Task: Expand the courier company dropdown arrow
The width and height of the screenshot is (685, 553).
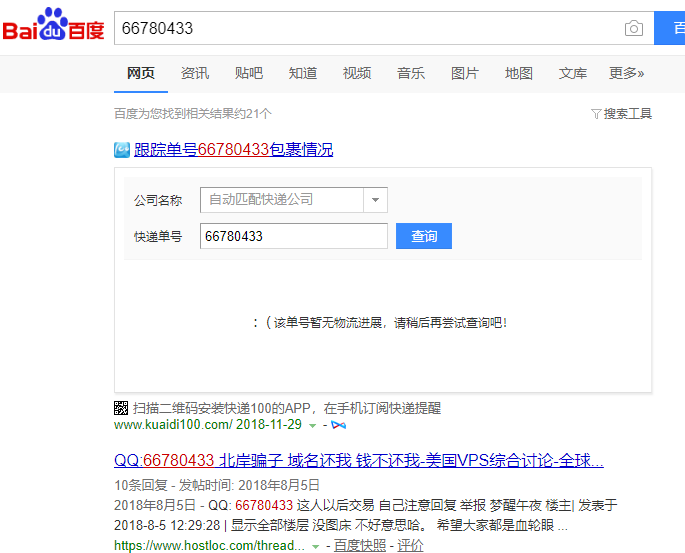Action: click(x=375, y=200)
